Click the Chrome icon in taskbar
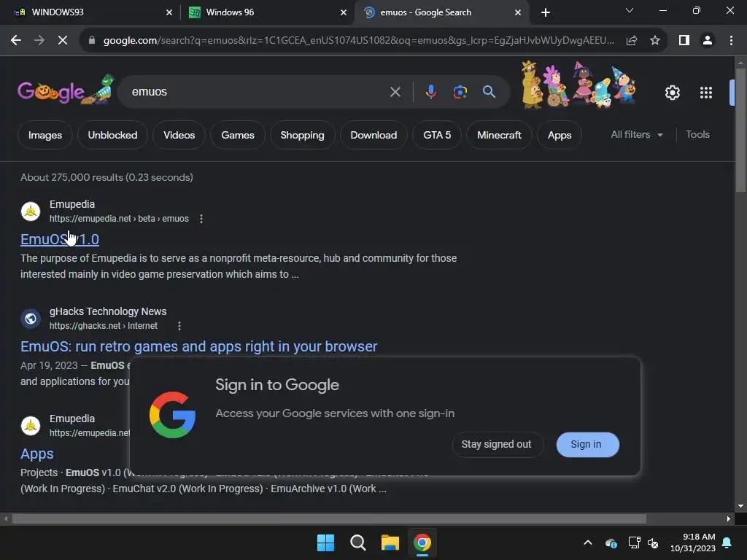This screenshot has width=747, height=560. pyautogui.click(x=422, y=542)
